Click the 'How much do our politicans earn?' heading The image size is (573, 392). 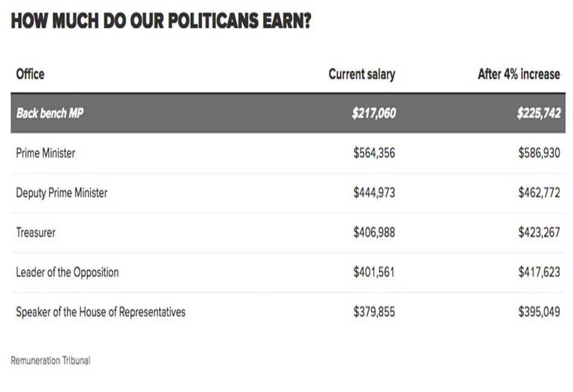click(x=161, y=21)
